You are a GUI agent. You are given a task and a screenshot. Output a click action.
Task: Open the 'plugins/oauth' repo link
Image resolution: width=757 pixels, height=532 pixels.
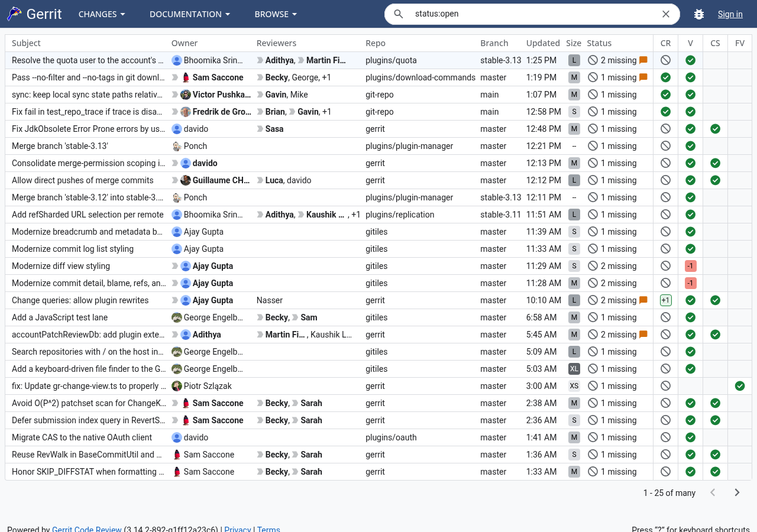point(391,437)
